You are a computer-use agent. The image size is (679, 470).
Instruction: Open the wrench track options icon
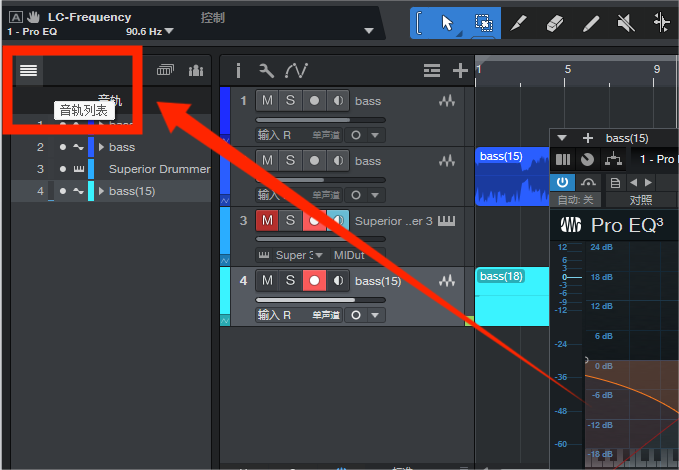tap(266, 70)
